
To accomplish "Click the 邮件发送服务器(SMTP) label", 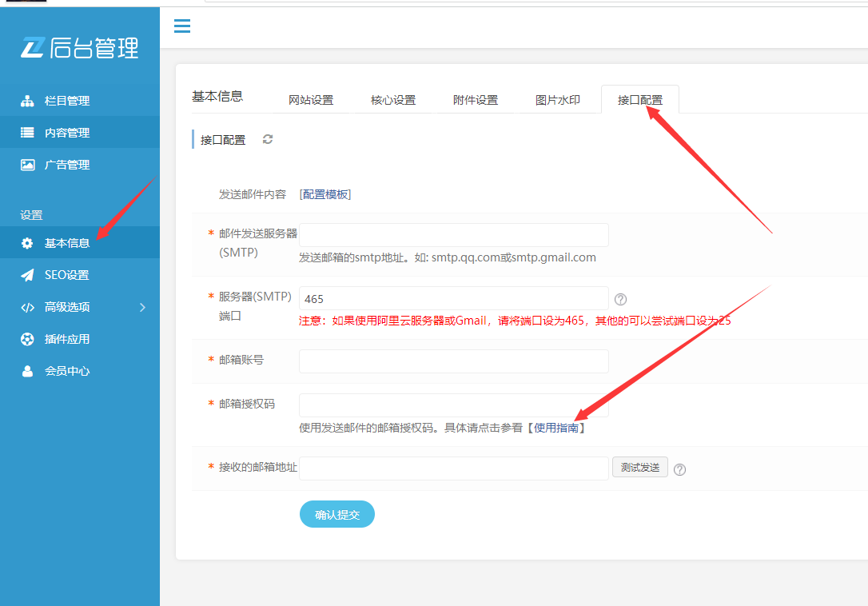I will point(258,242).
